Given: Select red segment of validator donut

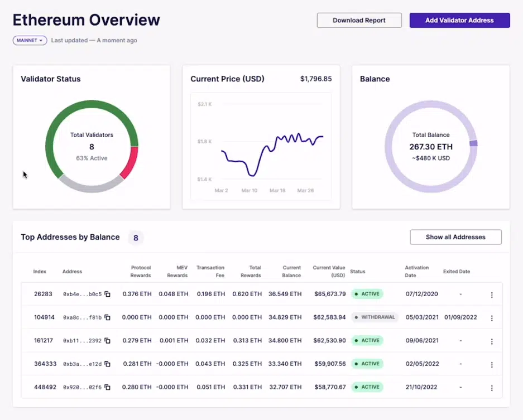Looking at the screenshot, I should point(131,163).
